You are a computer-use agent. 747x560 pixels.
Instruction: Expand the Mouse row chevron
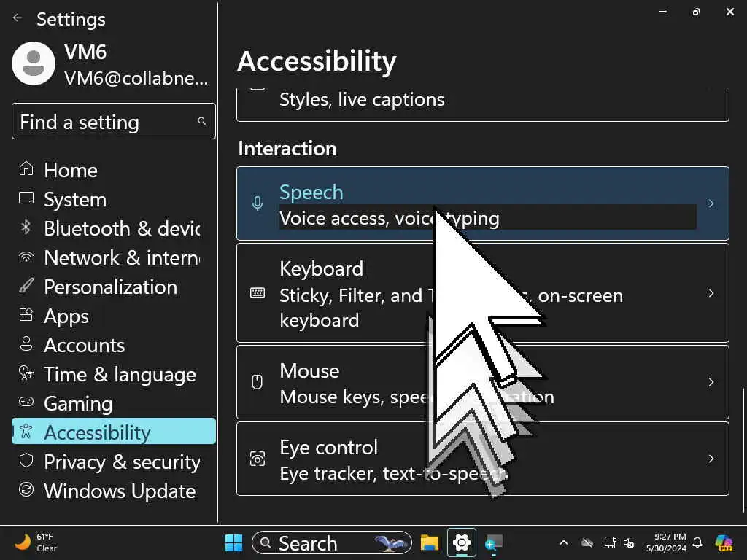coord(711,382)
